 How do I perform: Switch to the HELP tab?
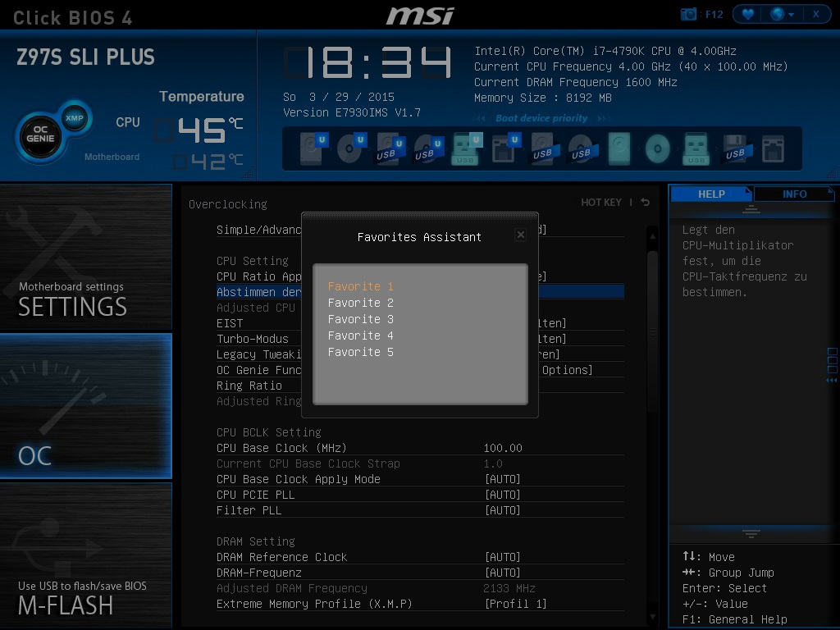tap(711, 194)
